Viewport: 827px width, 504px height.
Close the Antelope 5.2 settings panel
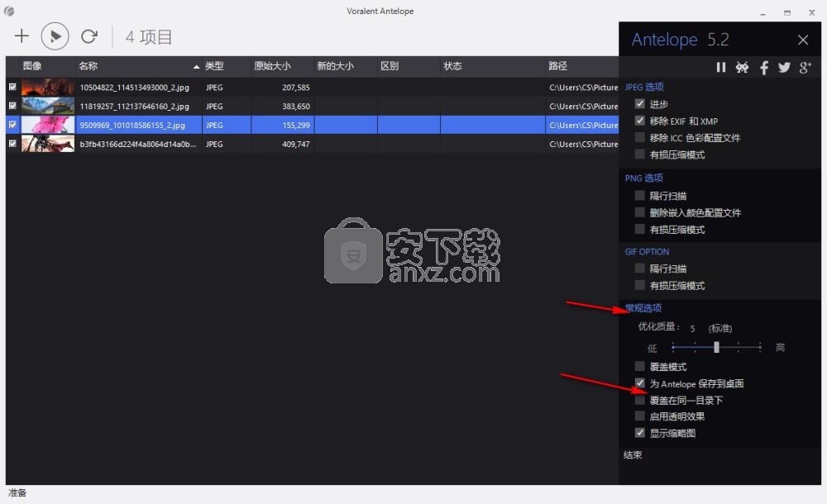(x=803, y=40)
